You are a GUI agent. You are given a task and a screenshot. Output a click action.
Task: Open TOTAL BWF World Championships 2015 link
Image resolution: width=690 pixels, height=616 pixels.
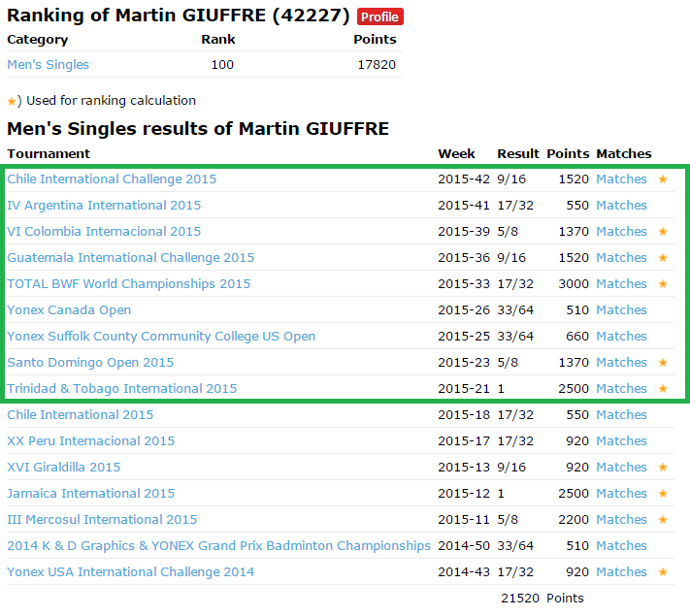click(x=128, y=284)
